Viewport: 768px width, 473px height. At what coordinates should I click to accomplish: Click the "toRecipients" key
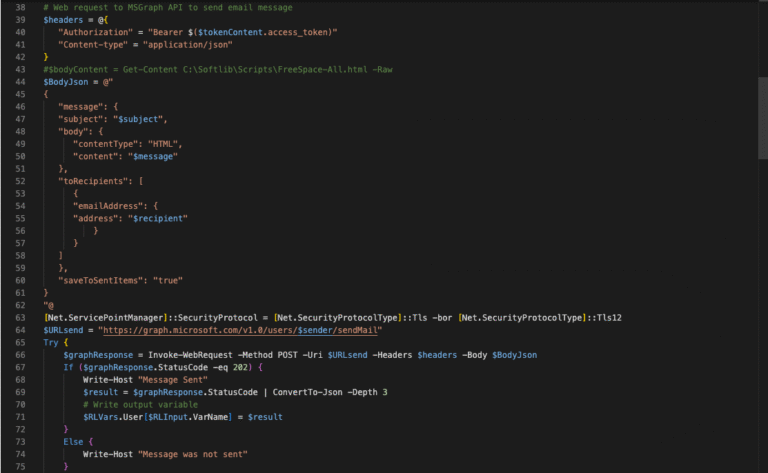pyautogui.click(x=95, y=180)
